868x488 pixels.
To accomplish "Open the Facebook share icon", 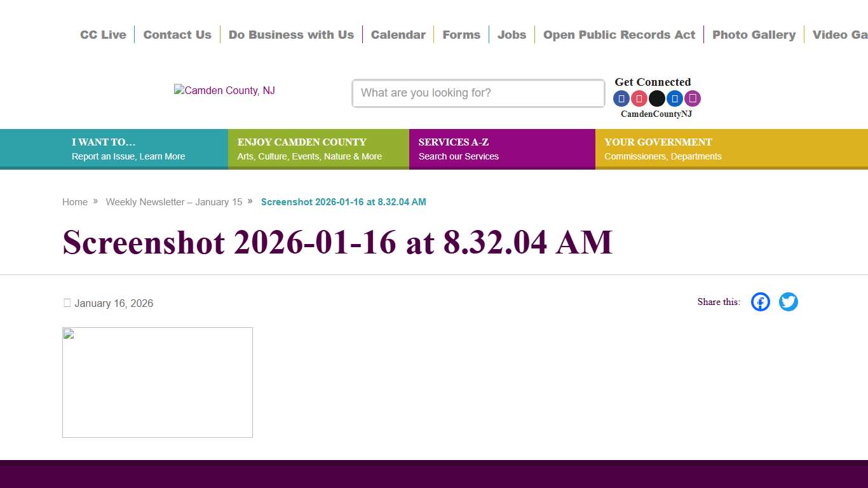I will click(760, 302).
